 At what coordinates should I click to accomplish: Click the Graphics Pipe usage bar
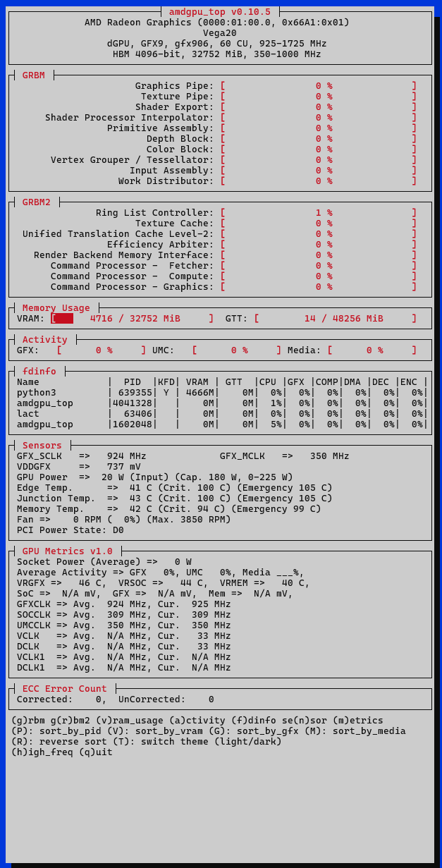pos(319,85)
